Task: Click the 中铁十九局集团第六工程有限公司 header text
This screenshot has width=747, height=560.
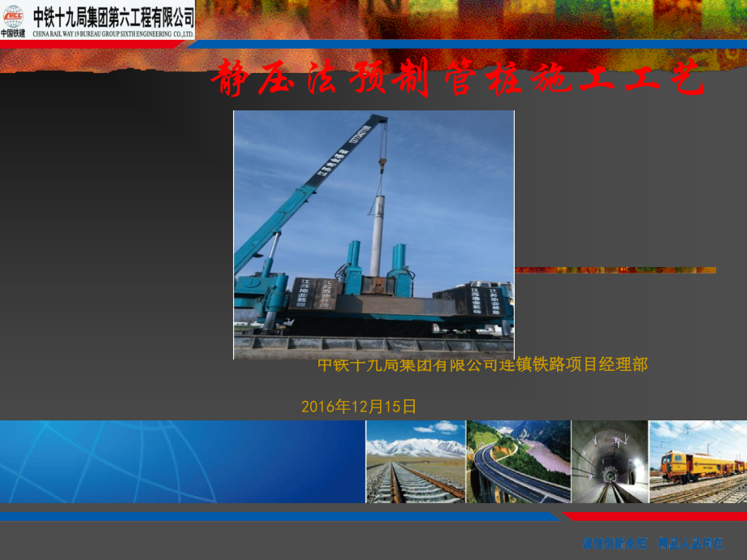Action: tap(114, 18)
